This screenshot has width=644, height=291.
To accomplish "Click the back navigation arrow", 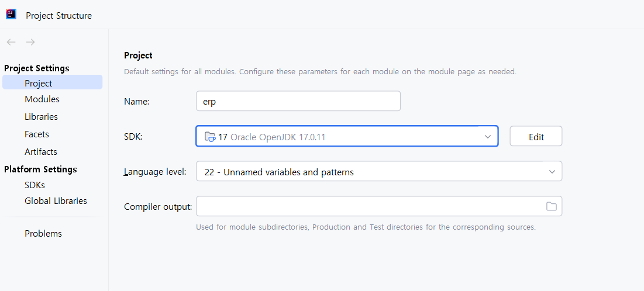I will coord(11,42).
